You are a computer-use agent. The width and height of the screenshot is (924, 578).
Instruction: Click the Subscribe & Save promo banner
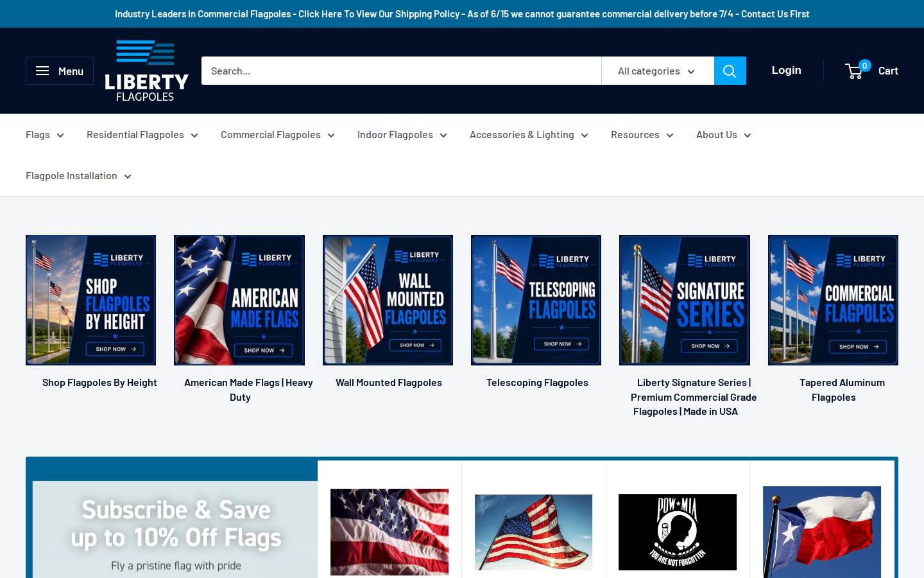click(175, 529)
